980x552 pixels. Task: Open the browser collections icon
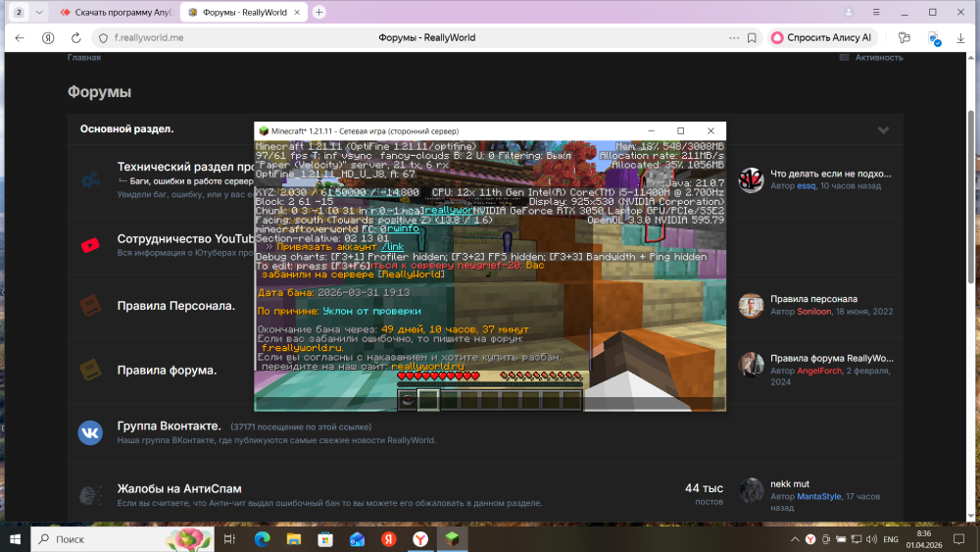tap(905, 38)
